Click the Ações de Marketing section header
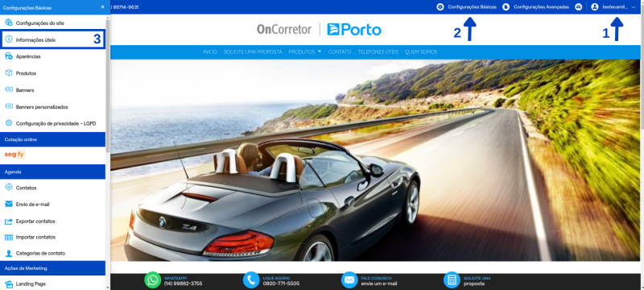 point(52,267)
